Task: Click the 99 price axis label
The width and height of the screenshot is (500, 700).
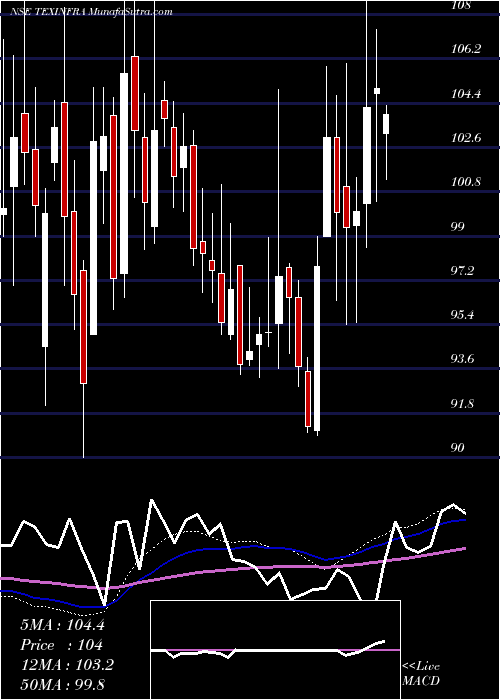Action: tap(458, 226)
